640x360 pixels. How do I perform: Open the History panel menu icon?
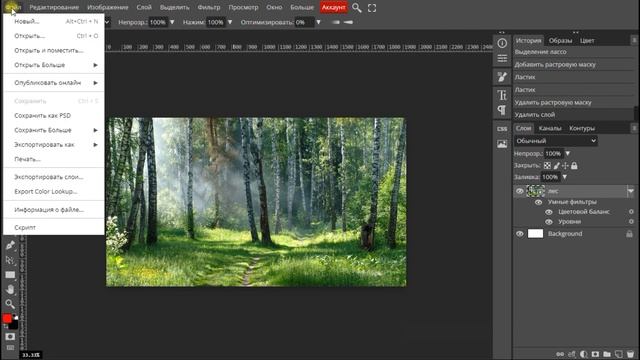tap(634, 40)
